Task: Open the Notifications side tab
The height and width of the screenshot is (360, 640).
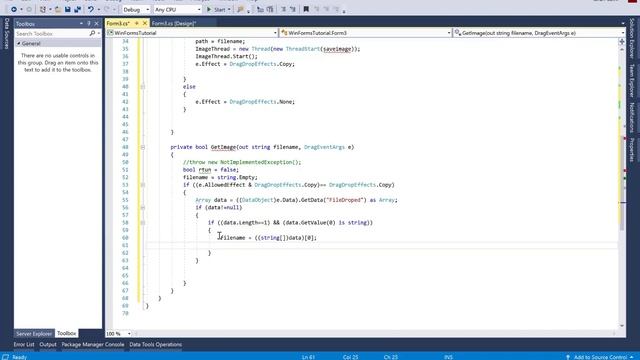Action: click(x=631, y=118)
